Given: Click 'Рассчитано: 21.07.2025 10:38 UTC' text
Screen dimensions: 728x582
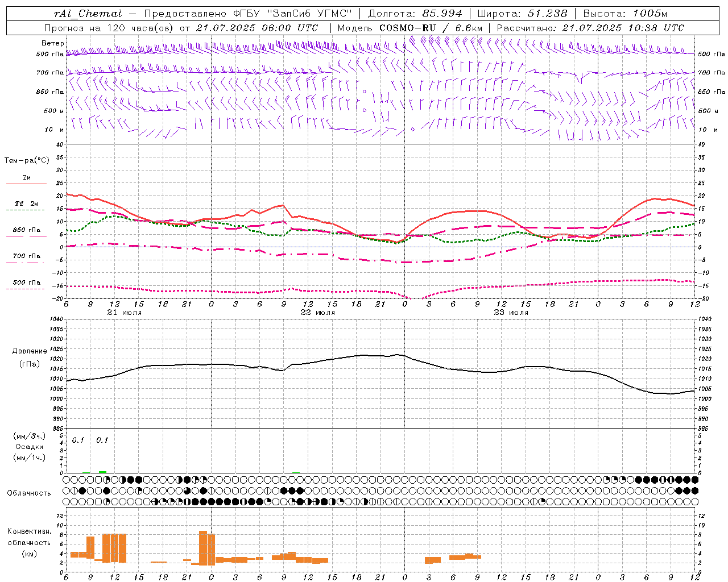Looking at the screenshot, I should click(x=590, y=28).
